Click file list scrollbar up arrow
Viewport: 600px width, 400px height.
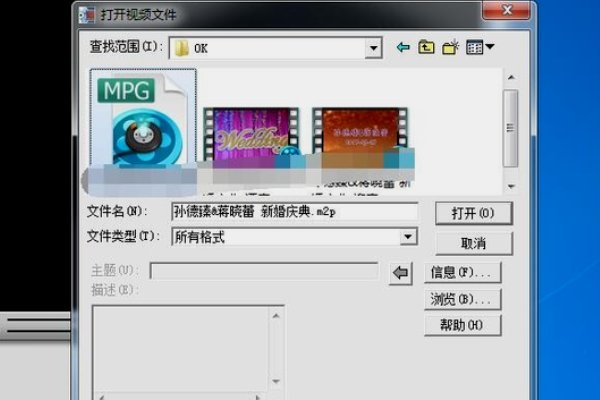point(511,78)
